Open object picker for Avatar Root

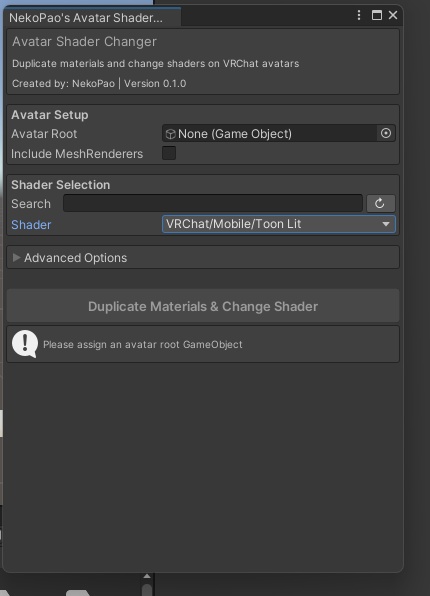coord(386,133)
